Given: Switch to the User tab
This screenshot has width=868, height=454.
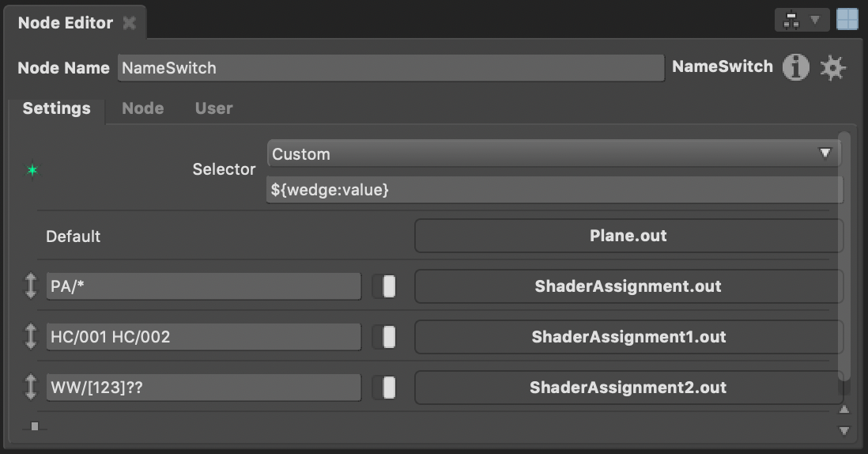Looking at the screenshot, I should point(213,108).
